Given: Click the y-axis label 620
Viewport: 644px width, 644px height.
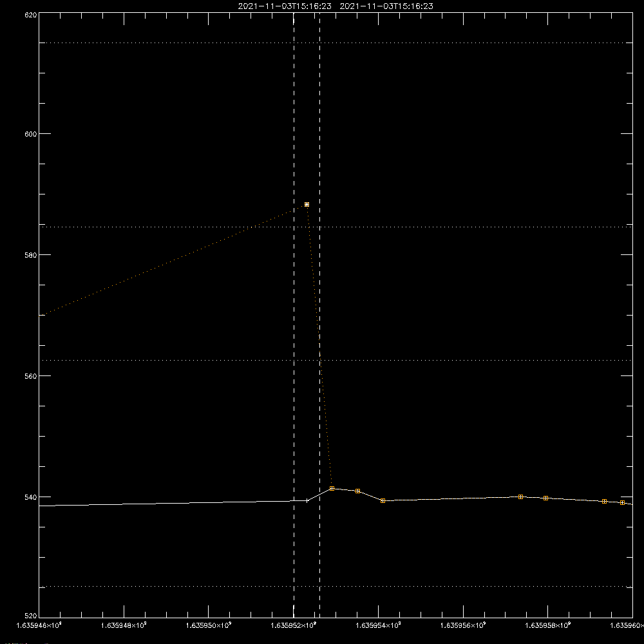Looking at the screenshot, I should pyautogui.click(x=31, y=15).
